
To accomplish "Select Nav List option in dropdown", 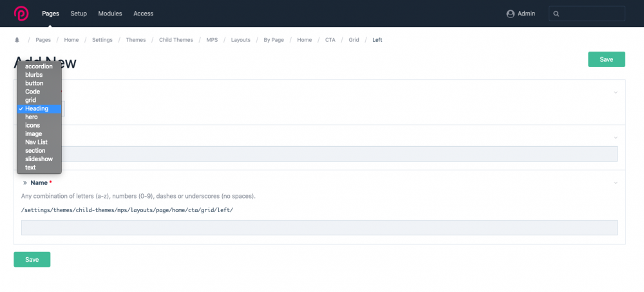I will point(39,142).
